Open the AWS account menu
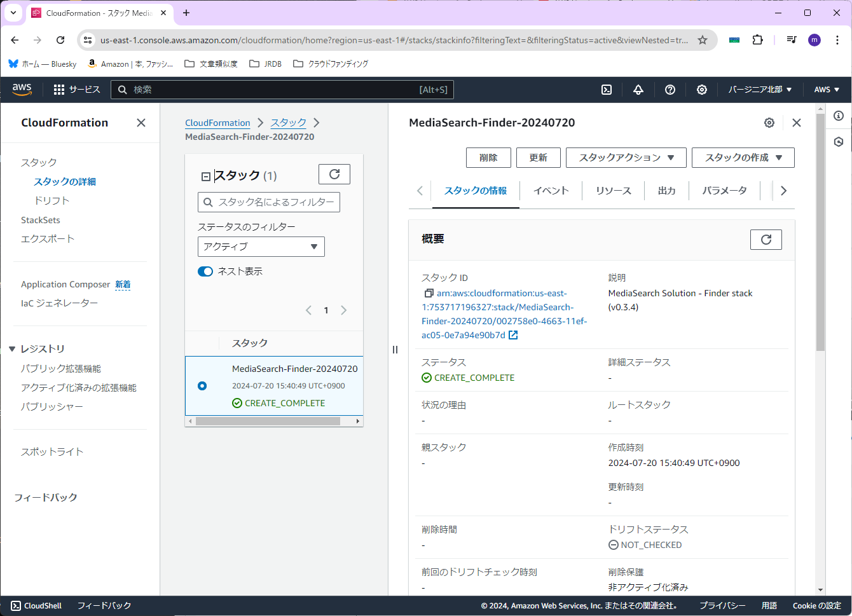Screen dimensions: 852x616 tap(827, 90)
